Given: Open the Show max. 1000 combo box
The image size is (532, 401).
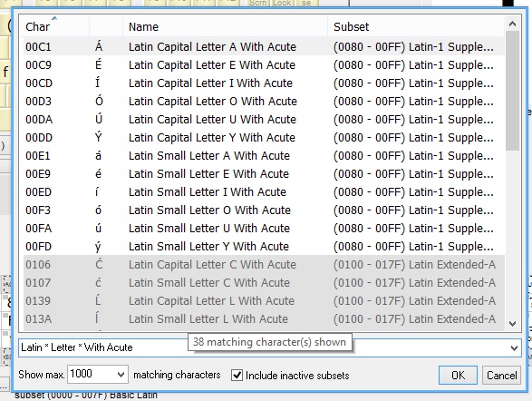Looking at the screenshot, I should pos(98,374).
